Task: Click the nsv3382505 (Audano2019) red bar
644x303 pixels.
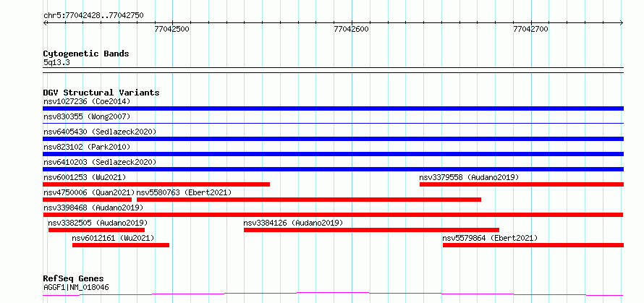Action: pyautogui.click(x=96, y=230)
